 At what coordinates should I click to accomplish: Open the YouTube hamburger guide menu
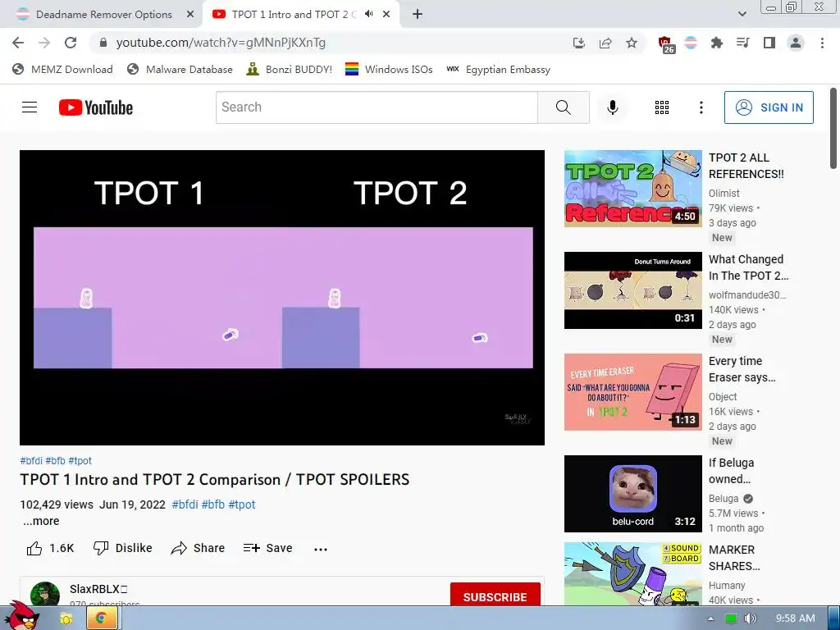point(30,107)
